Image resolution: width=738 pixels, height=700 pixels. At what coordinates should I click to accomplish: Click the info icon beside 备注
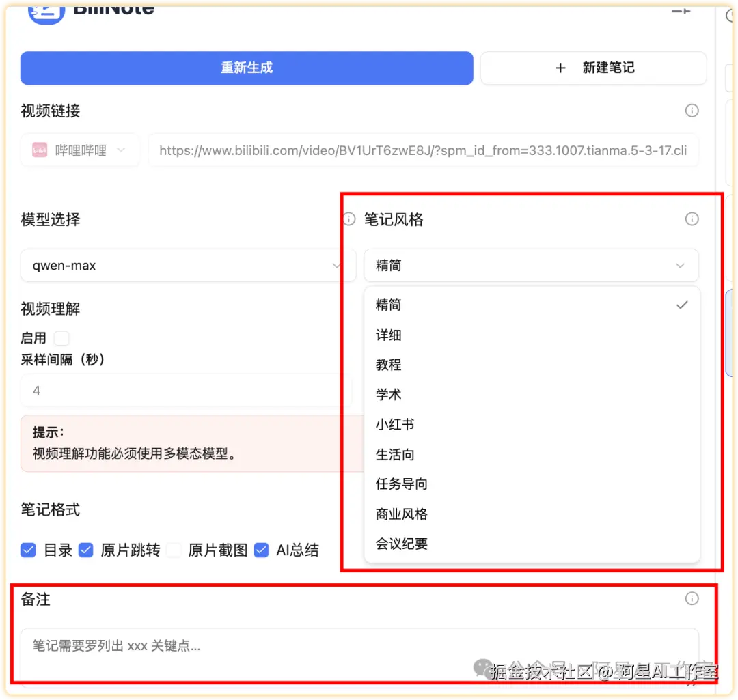[692, 598]
